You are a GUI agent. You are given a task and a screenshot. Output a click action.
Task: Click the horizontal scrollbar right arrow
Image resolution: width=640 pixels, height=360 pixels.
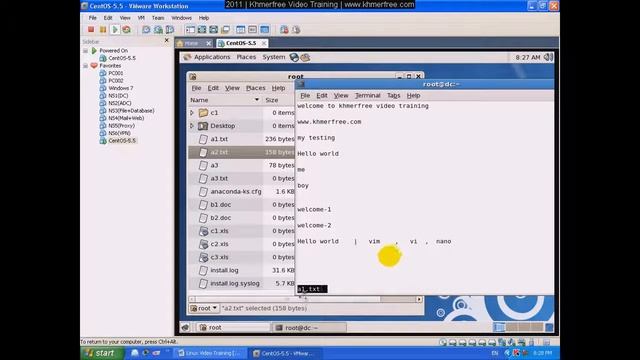coord(419,300)
